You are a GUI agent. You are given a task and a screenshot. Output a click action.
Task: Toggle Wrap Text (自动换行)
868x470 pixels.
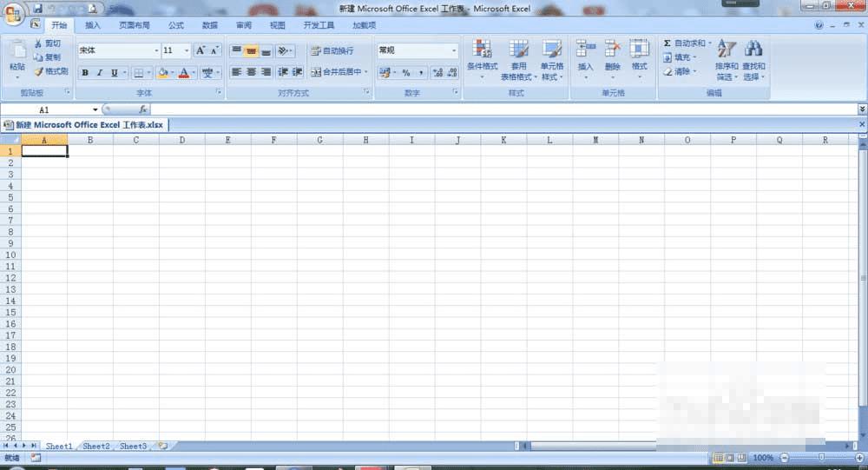332,50
